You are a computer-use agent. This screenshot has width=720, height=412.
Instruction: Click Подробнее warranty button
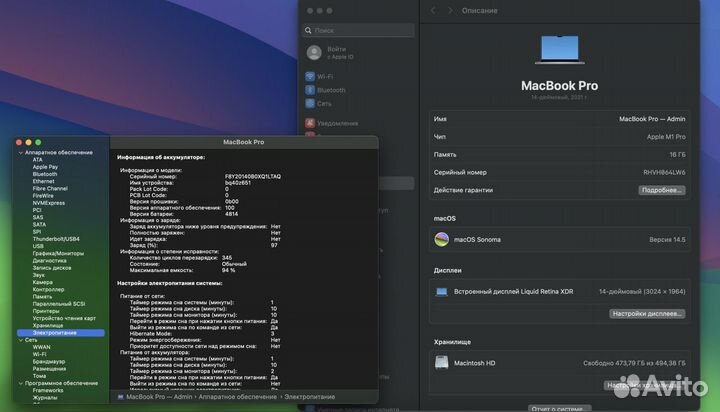pos(661,190)
